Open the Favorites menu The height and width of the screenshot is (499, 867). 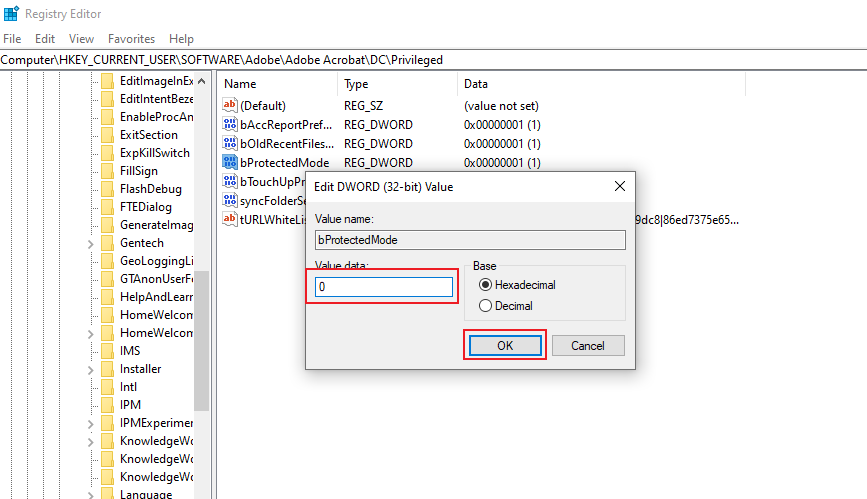(x=132, y=39)
